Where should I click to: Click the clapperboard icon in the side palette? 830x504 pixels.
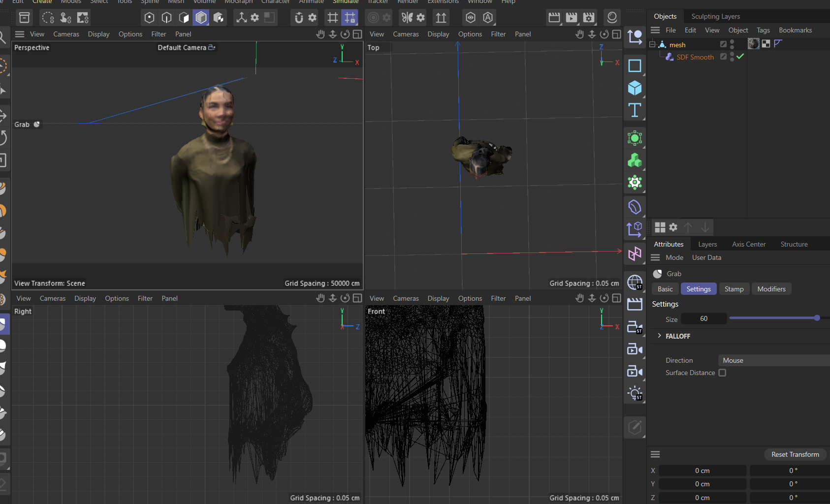pyautogui.click(x=635, y=305)
